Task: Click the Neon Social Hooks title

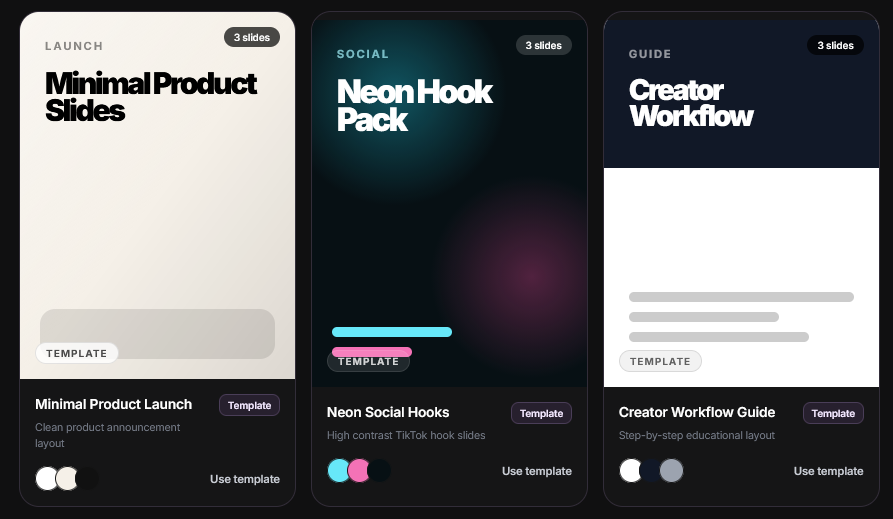Action: point(388,412)
